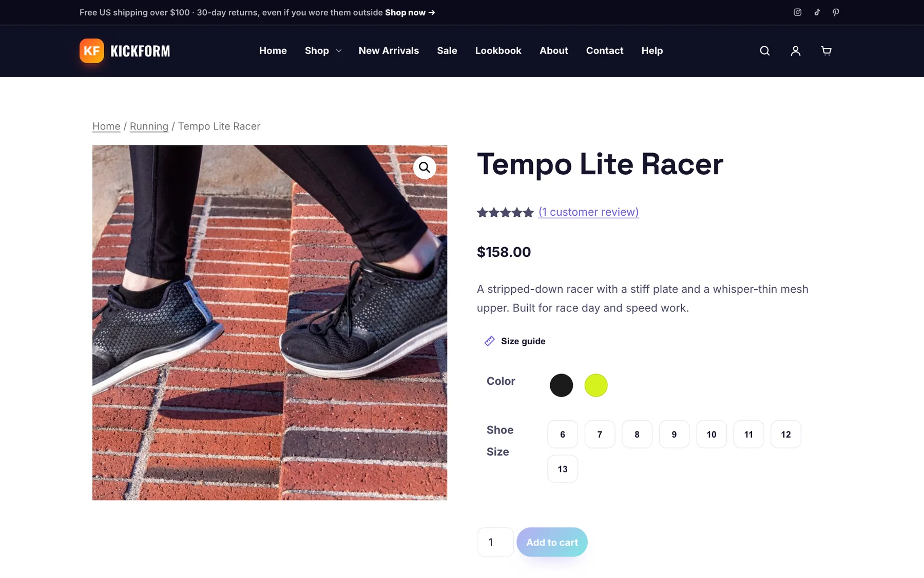Go to Home in the navigation

pos(273,51)
